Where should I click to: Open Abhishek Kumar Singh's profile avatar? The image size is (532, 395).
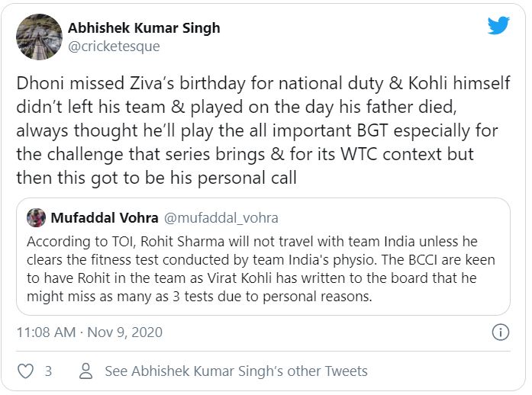39,37
